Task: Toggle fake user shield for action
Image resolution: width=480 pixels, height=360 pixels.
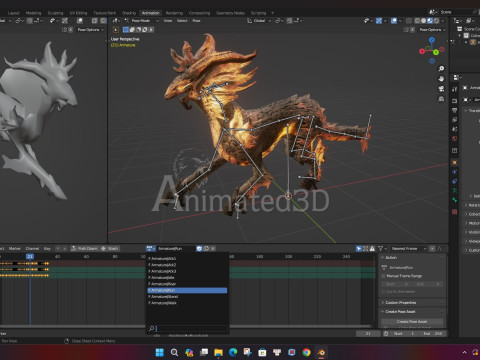Action: tap(199, 249)
